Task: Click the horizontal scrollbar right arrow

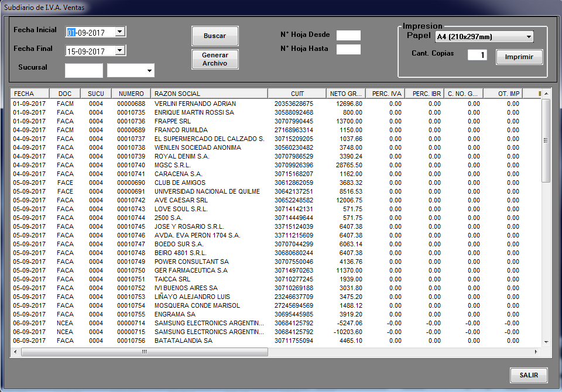Action: pyautogui.click(x=536, y=352)
